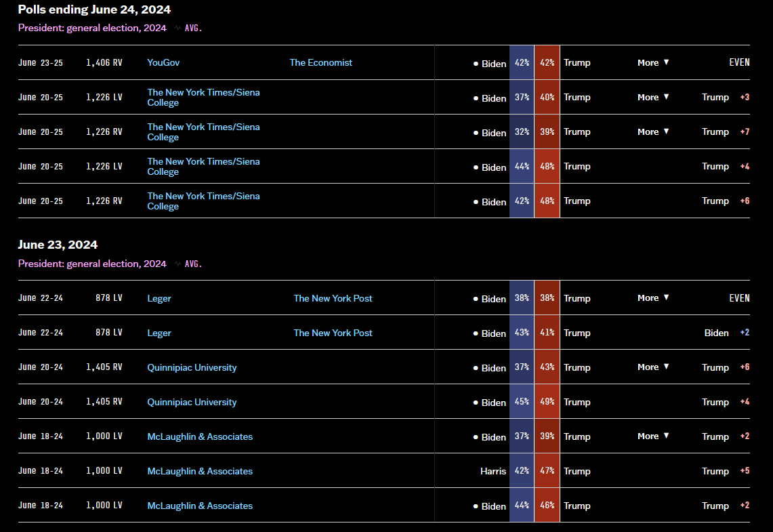Expand More on McLaughlin 37% vs 39% row
The image size is (773, 532).
pyautogui.click(x=653, y=436)
